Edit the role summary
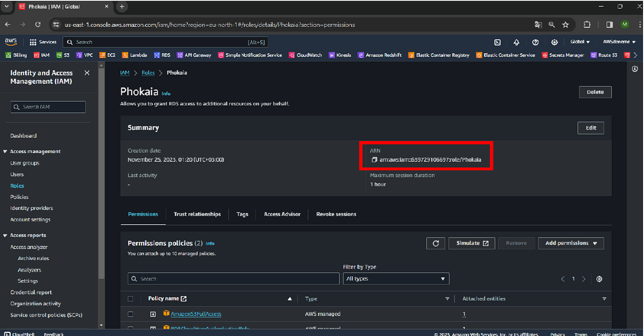644x336 pixels. point(590,128)
